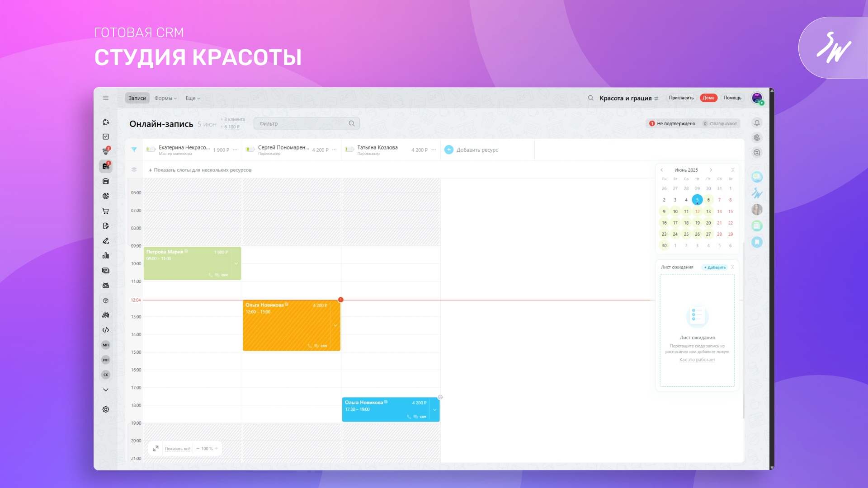
Task: Expand more sidebar items chevron
Action: [x=105, y=389]
